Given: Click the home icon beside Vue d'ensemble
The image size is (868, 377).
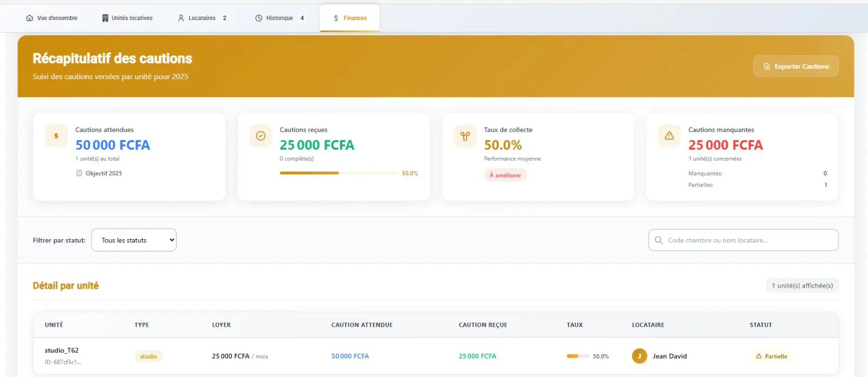Looking at the screenshot, I should click(29, 18).
